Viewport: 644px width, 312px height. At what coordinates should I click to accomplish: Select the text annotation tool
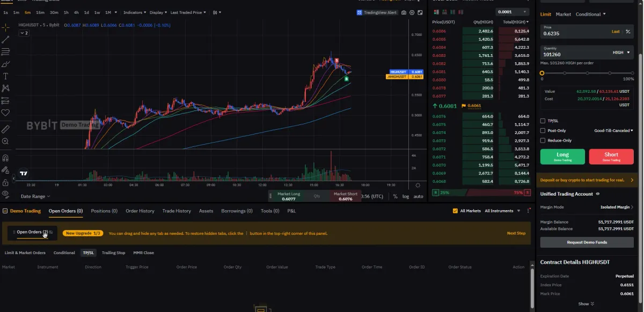[x=5, y=76]
